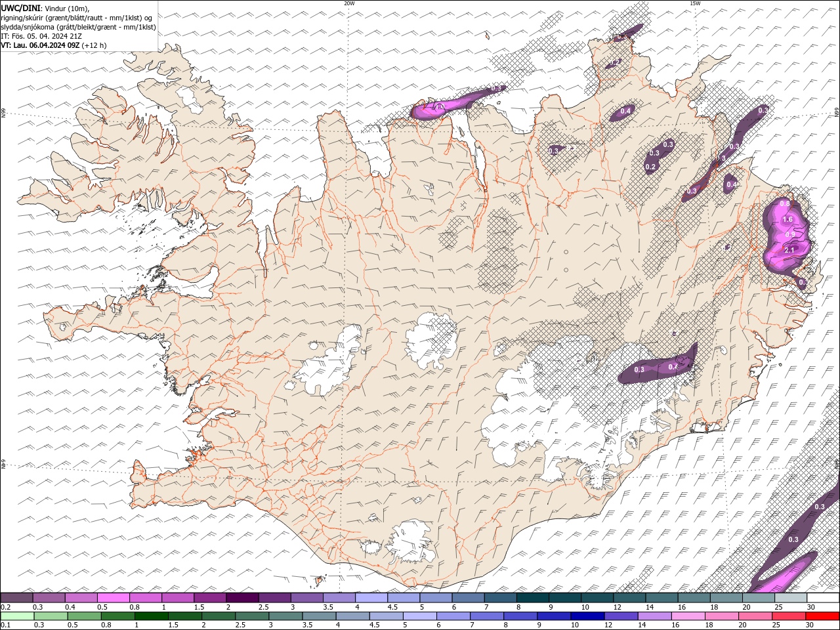Click the rigning/skúrir legend description line
The image size is (840, 630).
(77, 18)
